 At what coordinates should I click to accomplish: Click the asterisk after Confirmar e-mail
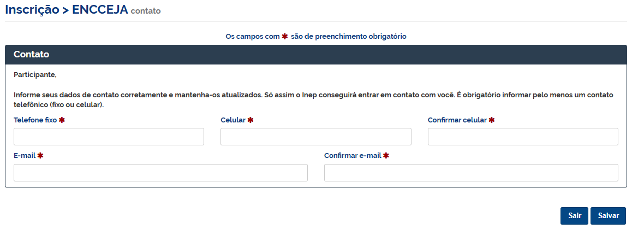tap(386, 156)
